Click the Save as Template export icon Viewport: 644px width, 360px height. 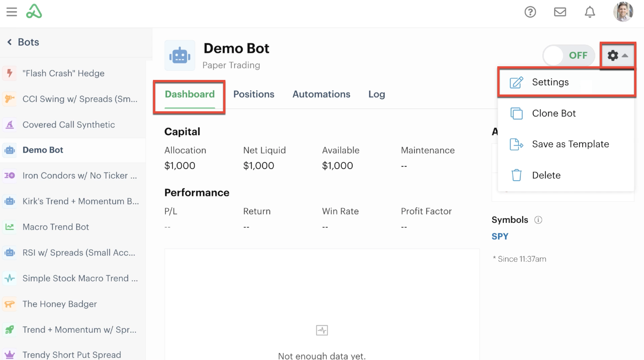tap(516, 144)
